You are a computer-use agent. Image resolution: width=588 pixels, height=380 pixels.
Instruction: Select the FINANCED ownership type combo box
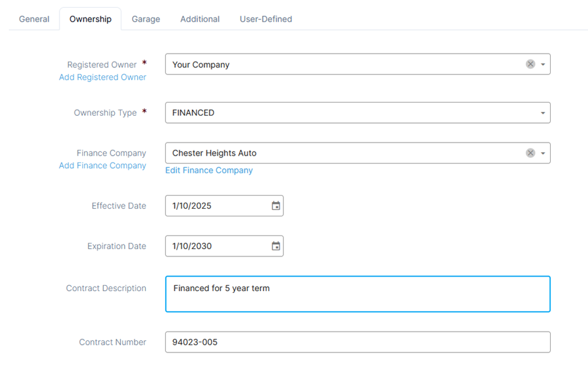pyautogui.click(x=358, y=112)
